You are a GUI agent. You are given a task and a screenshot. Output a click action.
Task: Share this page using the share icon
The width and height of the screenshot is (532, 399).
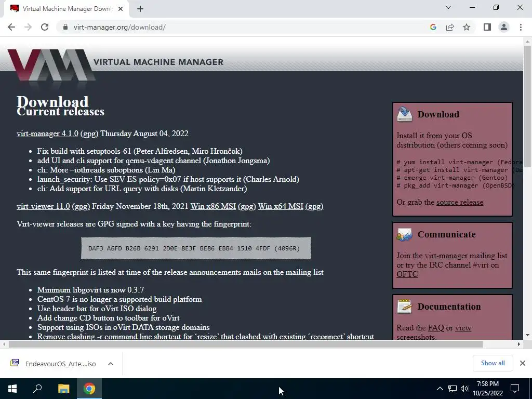(x=450, y=27)
